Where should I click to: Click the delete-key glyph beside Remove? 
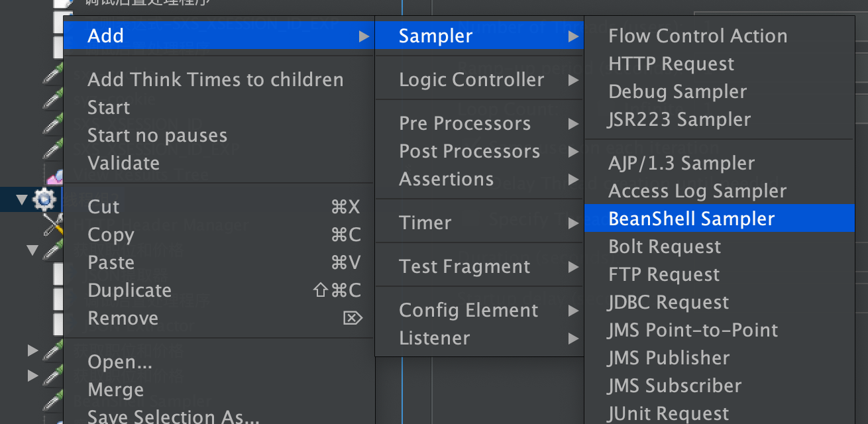click(353, 319)
